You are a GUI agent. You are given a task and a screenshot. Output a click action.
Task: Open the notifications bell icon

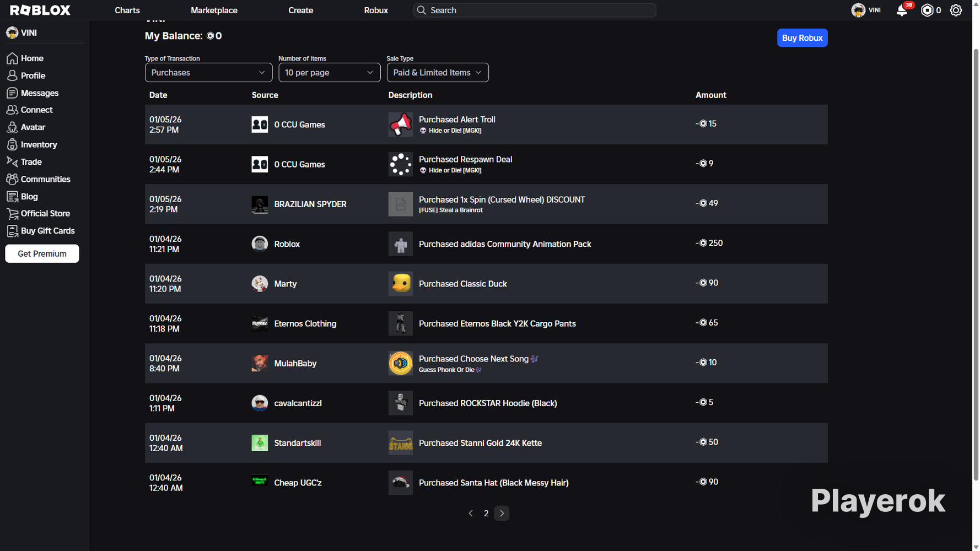point(902,10)
